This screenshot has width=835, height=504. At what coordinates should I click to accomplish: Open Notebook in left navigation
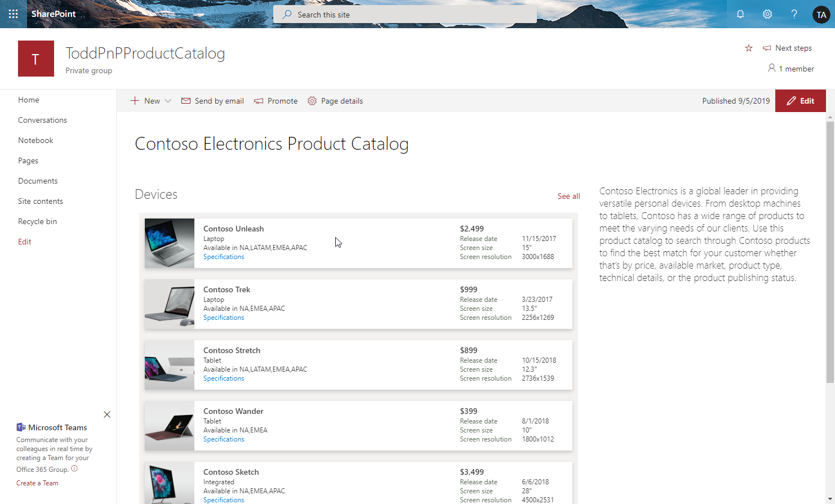tap(35, 140)
